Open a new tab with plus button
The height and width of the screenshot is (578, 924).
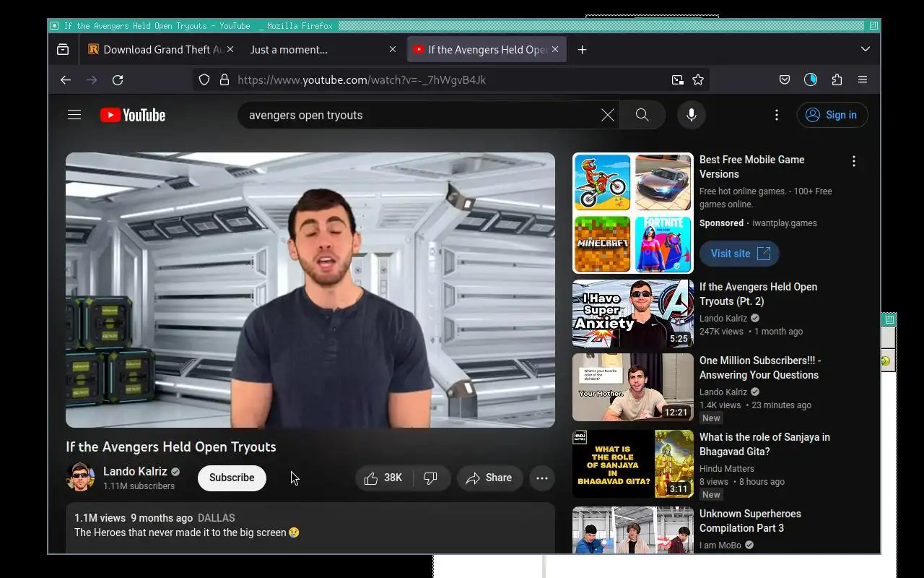pos(582,49)
